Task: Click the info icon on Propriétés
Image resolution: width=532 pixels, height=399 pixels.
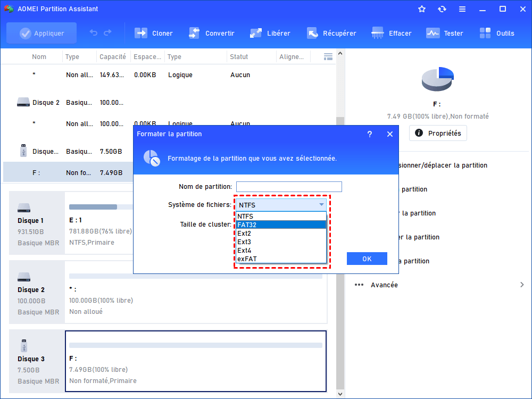Action: click(x=419, y=132)
